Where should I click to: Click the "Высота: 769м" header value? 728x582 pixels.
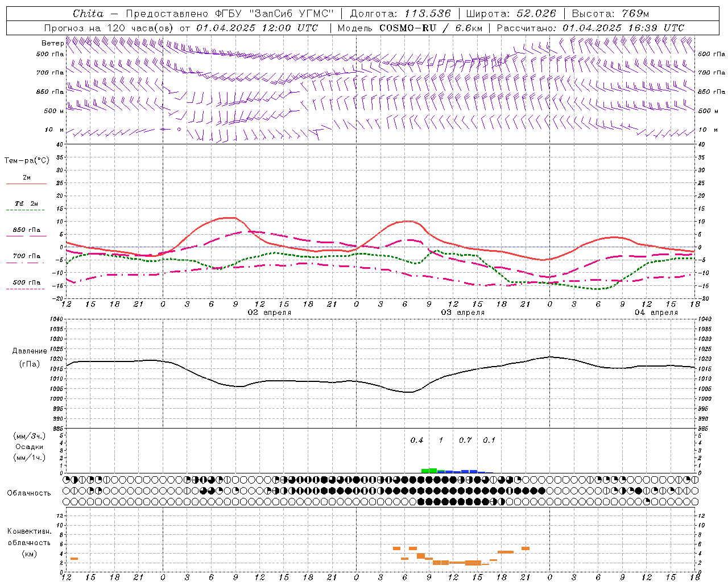(610, 14)
